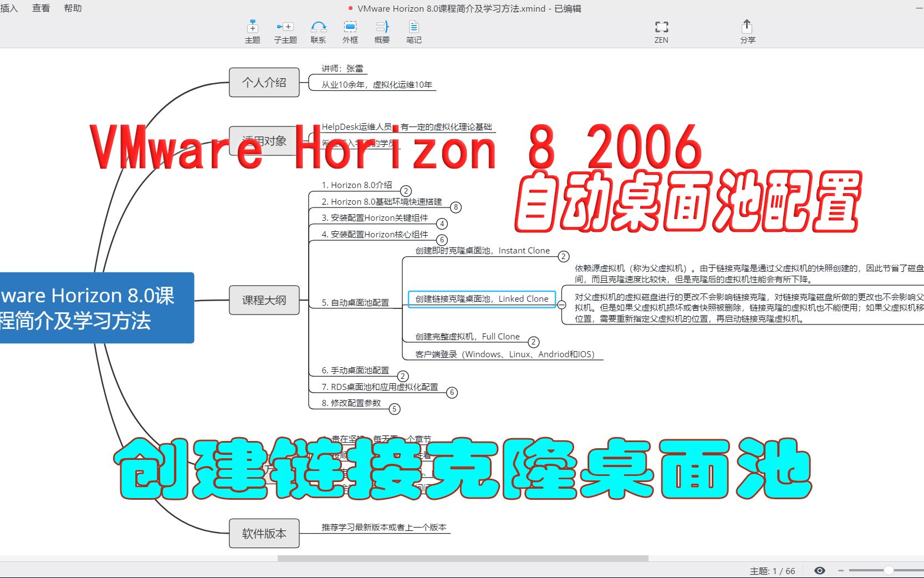Click the 分享 (Share) icon

coord(748,32)
